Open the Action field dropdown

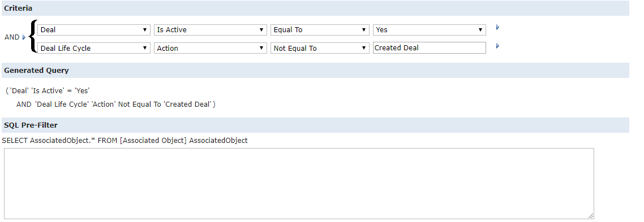pyautogui.click(x=211, y=48)
